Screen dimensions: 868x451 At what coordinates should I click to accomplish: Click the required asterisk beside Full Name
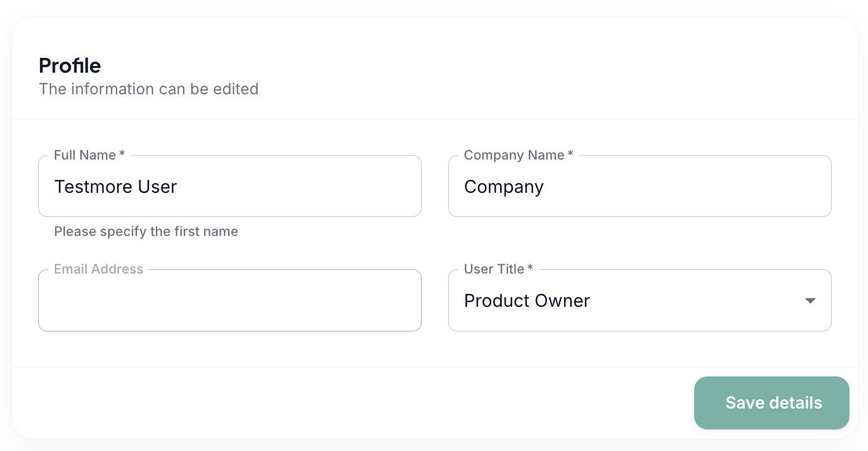click(122, 155)
